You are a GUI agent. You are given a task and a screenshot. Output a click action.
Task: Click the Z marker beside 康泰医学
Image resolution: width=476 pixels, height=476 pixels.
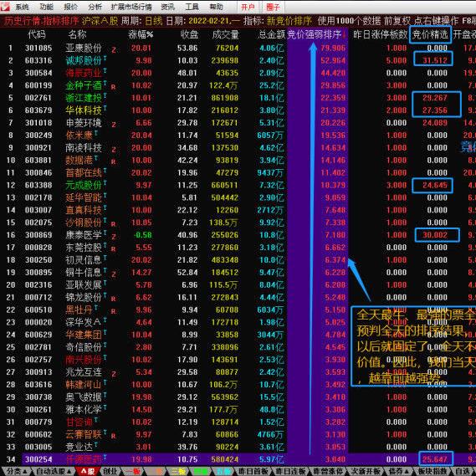click(x=114, y=237)
